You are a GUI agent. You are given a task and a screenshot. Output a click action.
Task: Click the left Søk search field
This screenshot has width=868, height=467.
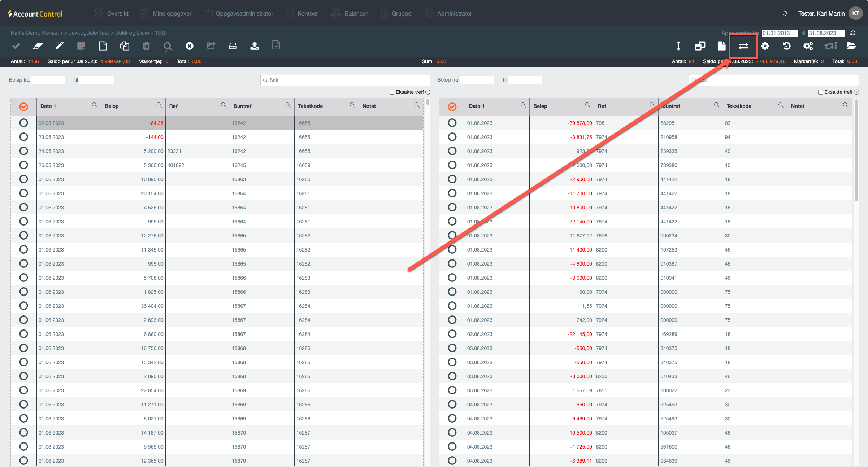pos(345,80)
